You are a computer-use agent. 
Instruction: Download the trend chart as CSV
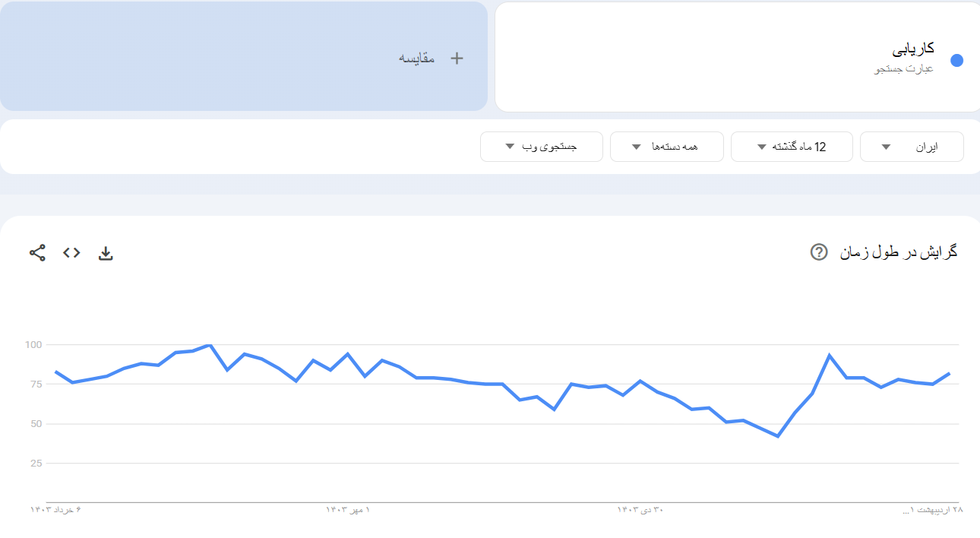coord(106,253)
